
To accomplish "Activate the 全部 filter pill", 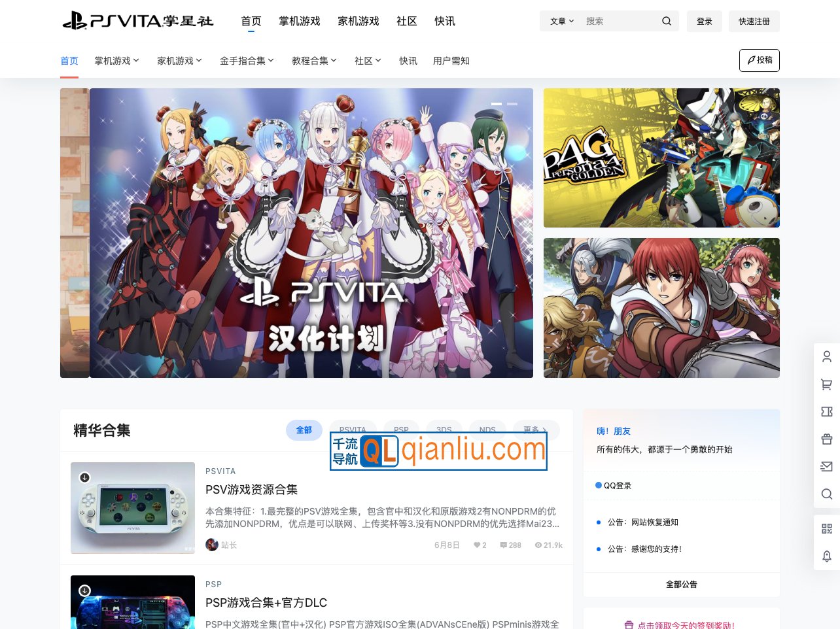I will [x=304, y=430].
